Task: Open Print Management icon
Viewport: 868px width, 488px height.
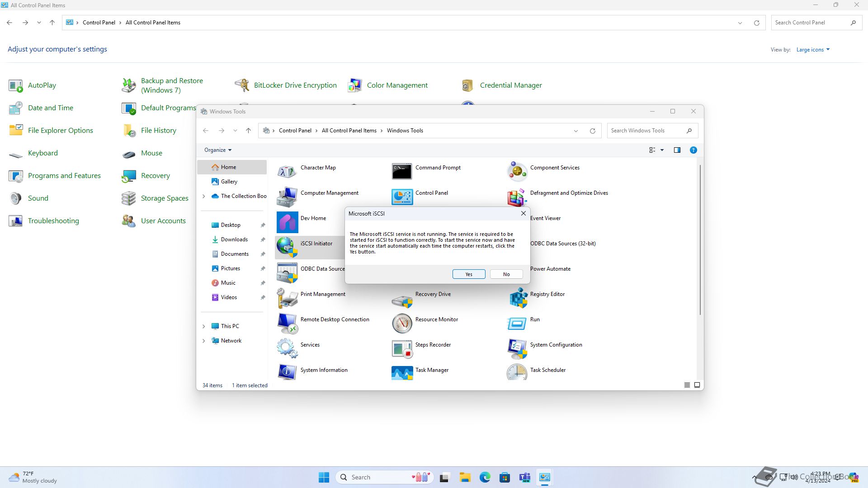Action: 287,298
